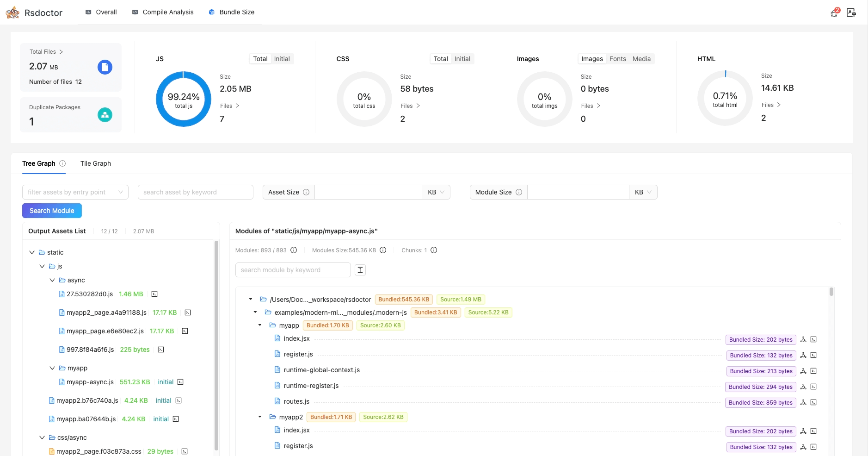Select Initial in the JS card toggle
Viewport: 868px width, 456px height.
[x=282, y=59]
